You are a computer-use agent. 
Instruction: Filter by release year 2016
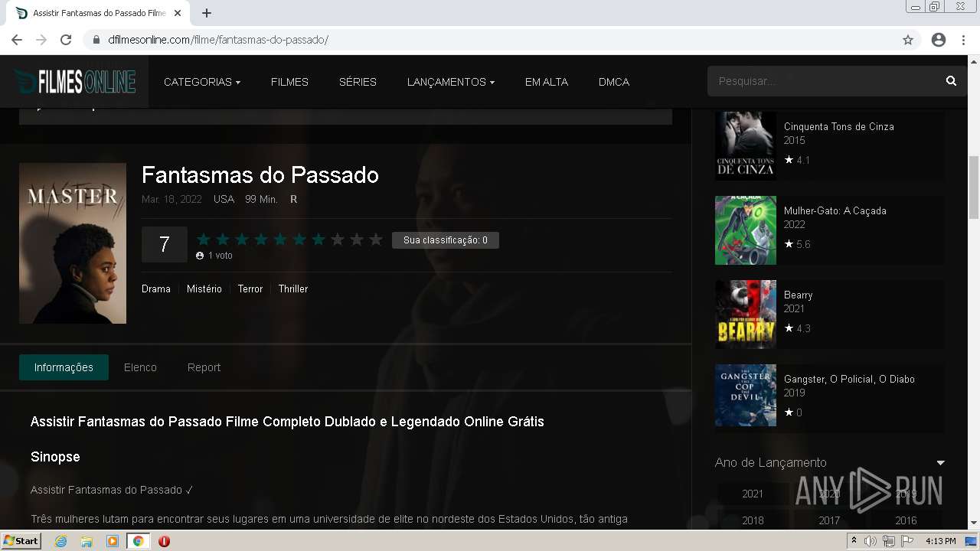[906, 520]
